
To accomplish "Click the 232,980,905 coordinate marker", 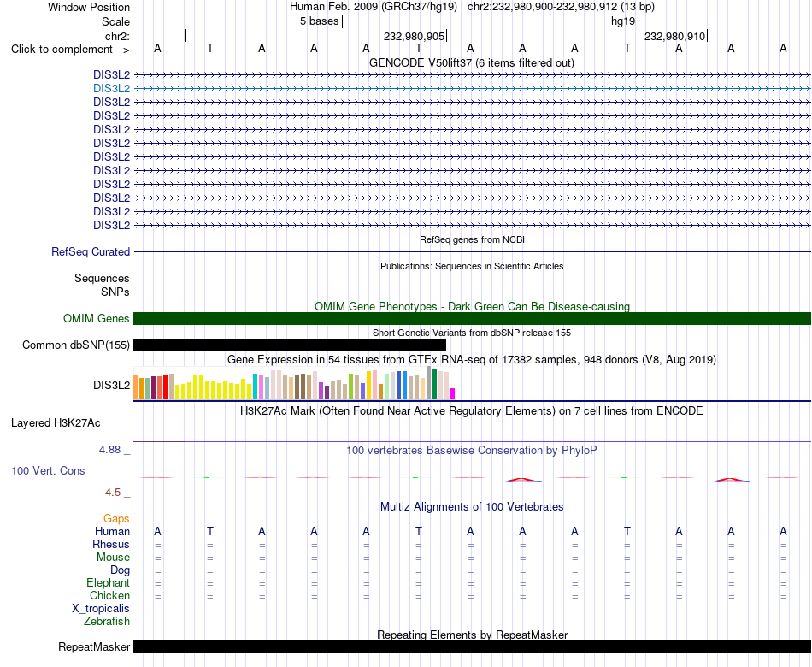I will point(414,36).
